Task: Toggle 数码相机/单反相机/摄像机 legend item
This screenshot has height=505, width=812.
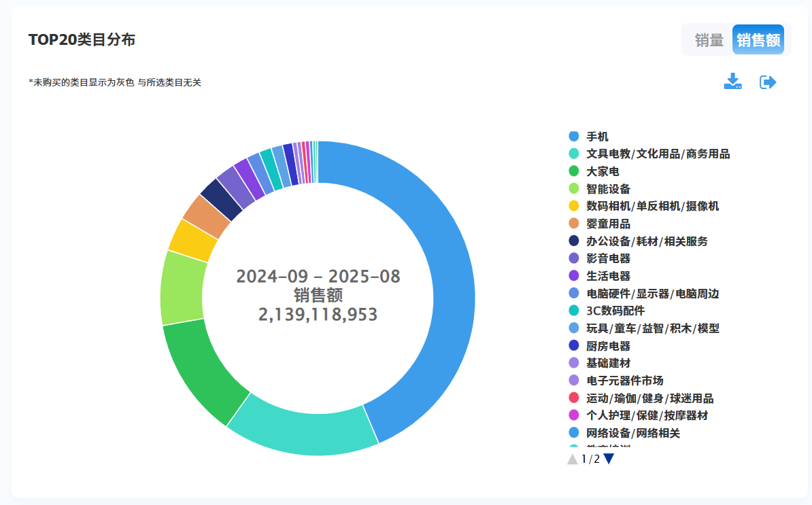Action: 644,206
